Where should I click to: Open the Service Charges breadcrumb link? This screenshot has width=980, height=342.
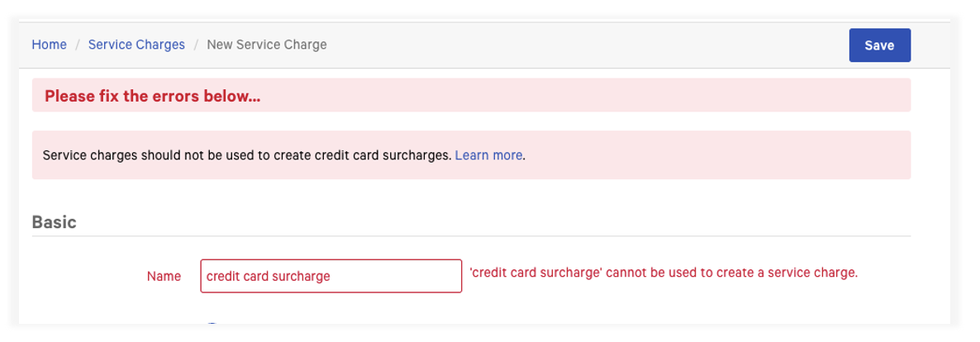click(x=136, y=45)
